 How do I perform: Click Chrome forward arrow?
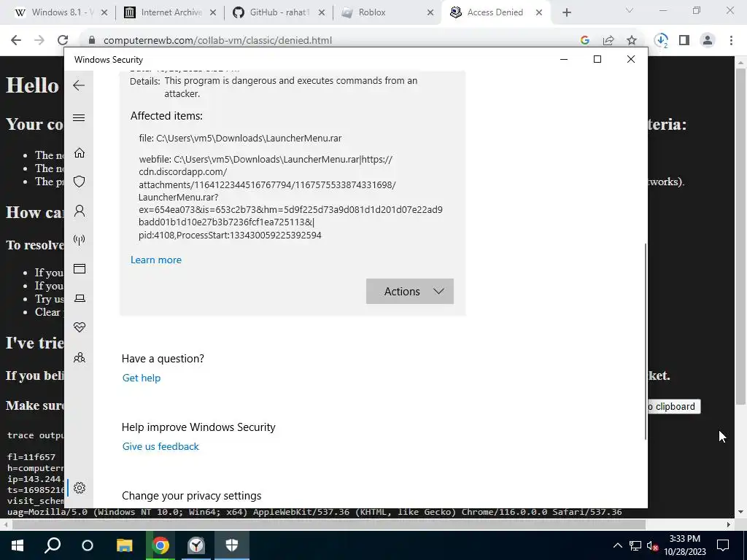[x=39, y=40]
